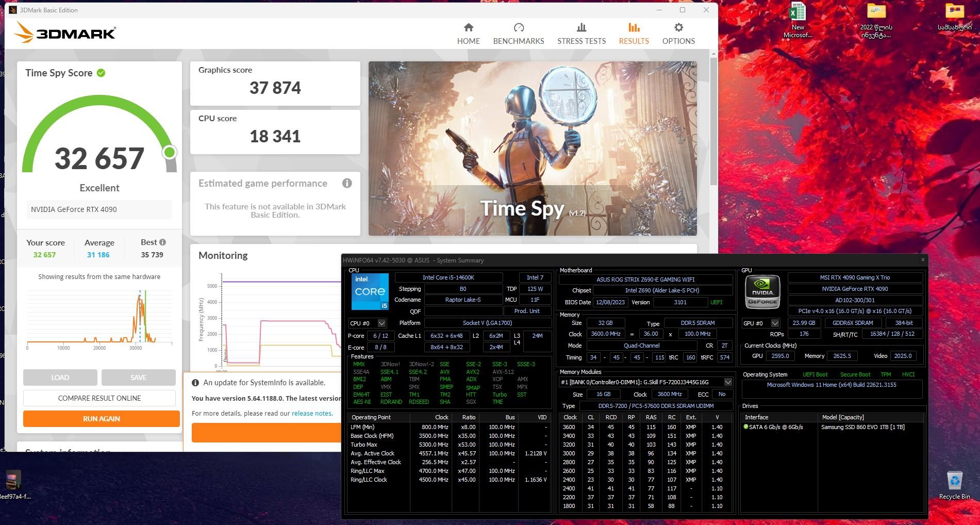Open Stress Tests bar chart icon
The image size is (980, 525).
tap(581, 27)
